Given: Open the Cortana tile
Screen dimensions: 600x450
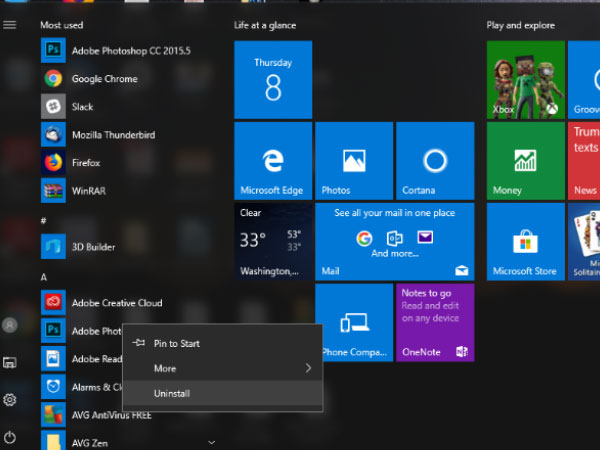Looking at the screenshot, I should coord(434,160).
